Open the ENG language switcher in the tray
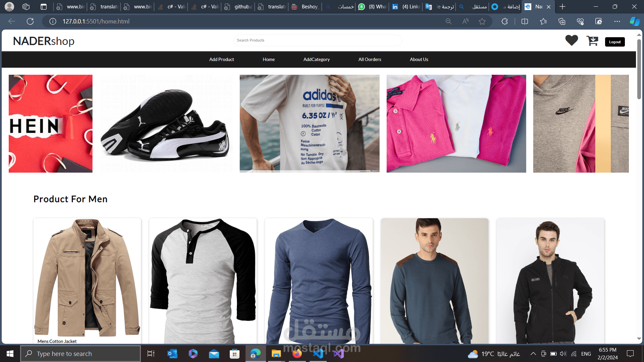This screenshot has height=362, width=644. [586, 353]
